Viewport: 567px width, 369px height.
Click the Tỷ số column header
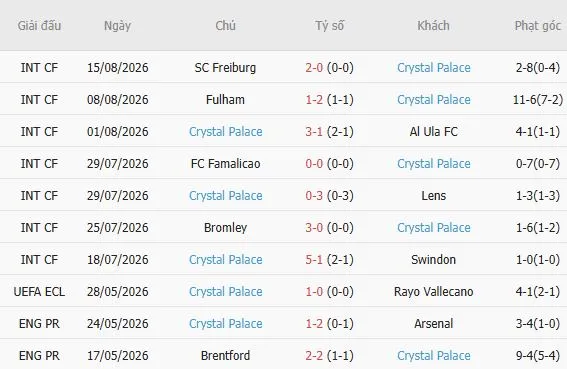[329, 26]
